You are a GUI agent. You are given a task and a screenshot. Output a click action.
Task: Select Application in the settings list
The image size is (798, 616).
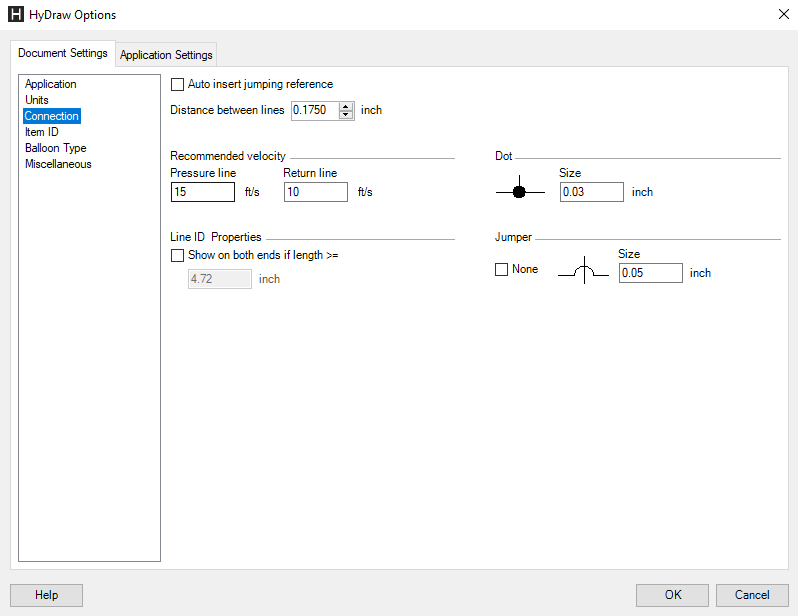coord(50,84)
